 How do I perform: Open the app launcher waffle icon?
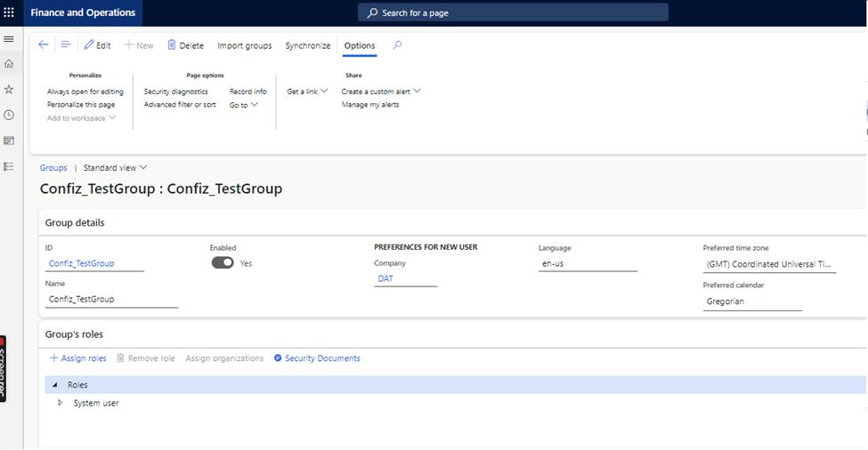pos(9,12)
